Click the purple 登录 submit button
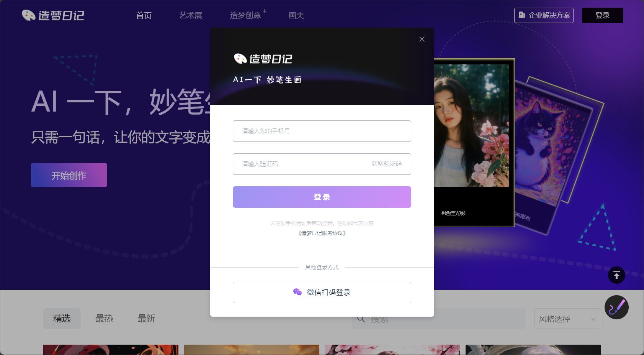Screen dimensions: 644x355 click(x=322, y=197)
